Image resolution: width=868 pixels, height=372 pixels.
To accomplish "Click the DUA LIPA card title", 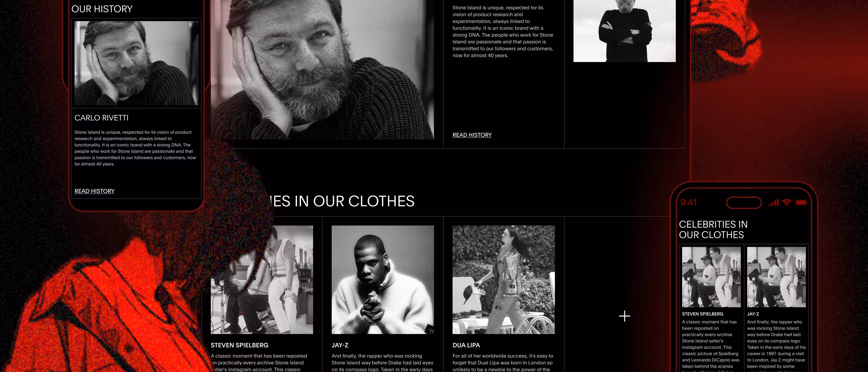I will (x=466, y=345).
